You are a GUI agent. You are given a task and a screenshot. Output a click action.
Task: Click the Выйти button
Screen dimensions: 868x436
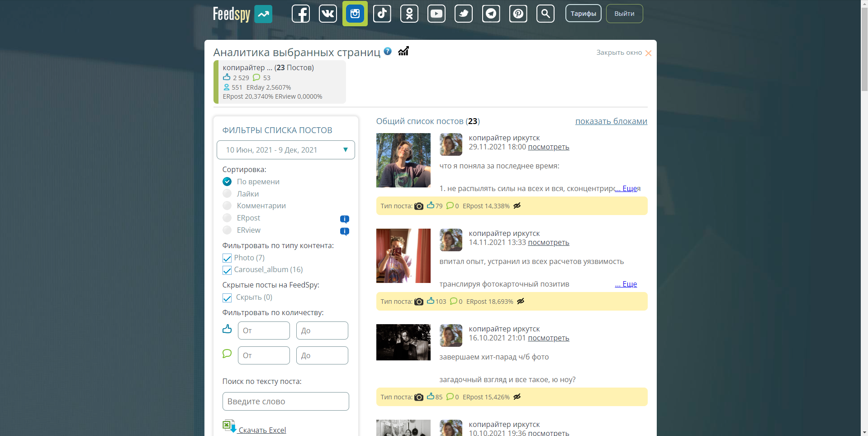[624, 14]
